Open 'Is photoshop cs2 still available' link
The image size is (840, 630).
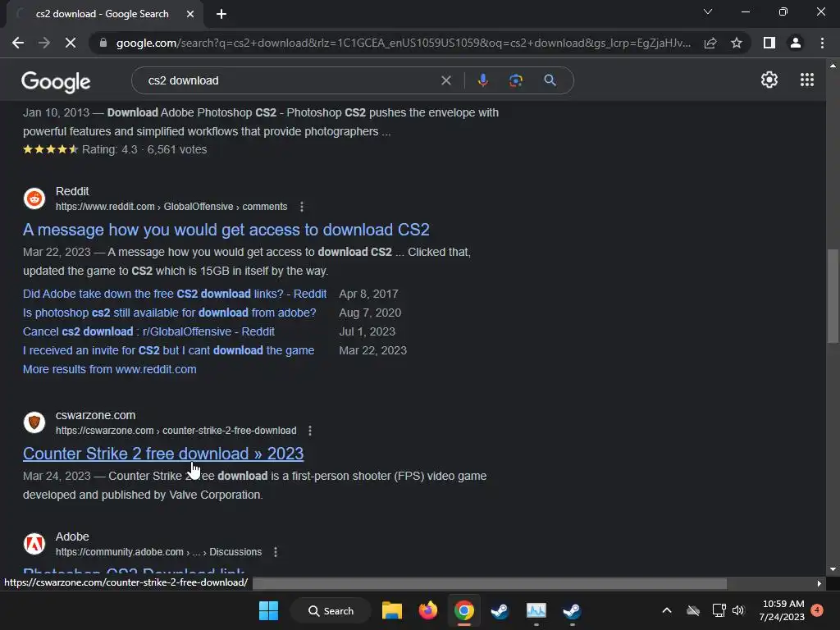point(169,313)
